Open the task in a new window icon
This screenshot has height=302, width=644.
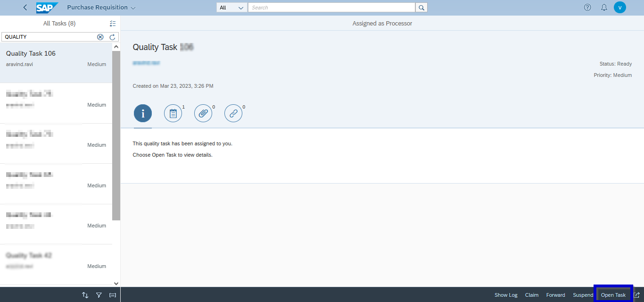click(639, 294)
